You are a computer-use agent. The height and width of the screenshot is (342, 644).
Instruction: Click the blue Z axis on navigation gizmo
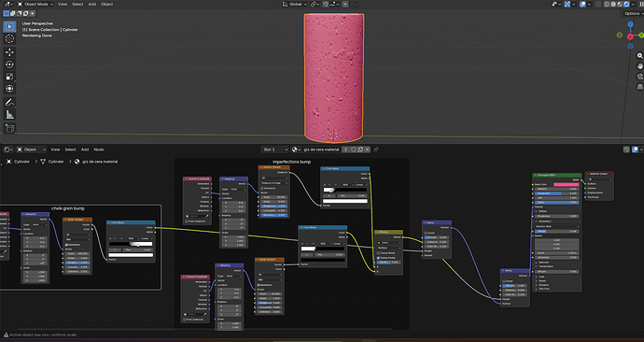tap(630, 24)
